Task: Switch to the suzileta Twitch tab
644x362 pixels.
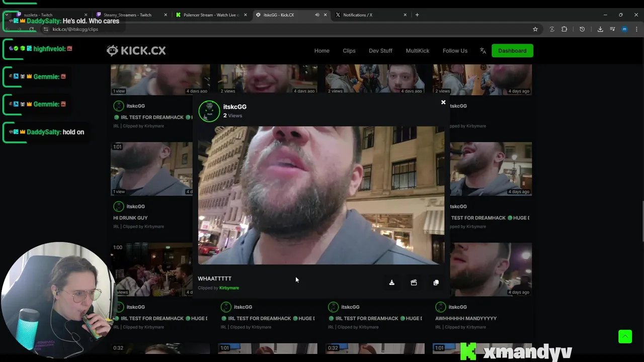Action: (x=50, y=15)
